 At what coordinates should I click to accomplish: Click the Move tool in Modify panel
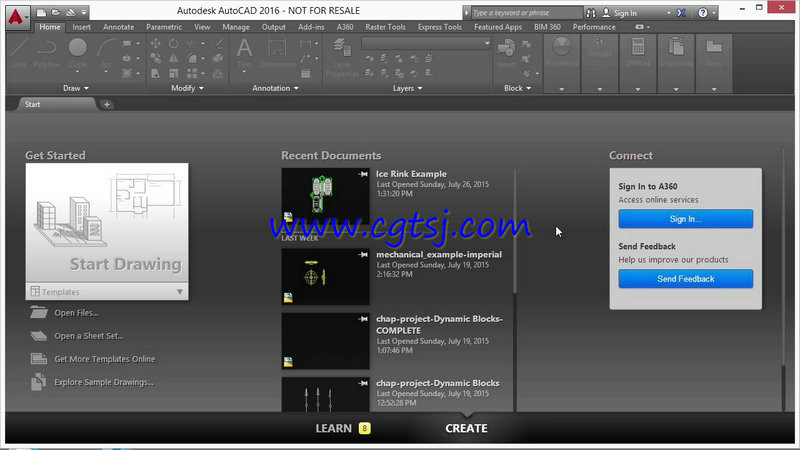point(156,44)
